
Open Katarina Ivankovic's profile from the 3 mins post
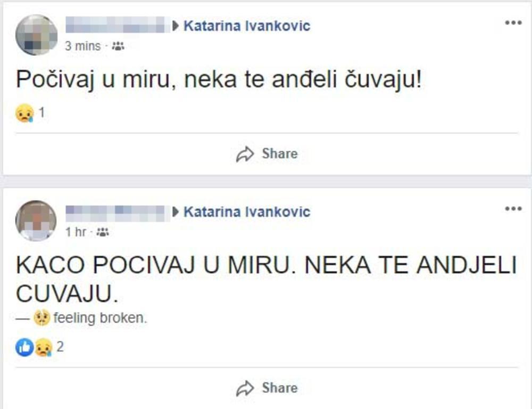point(246,26)
